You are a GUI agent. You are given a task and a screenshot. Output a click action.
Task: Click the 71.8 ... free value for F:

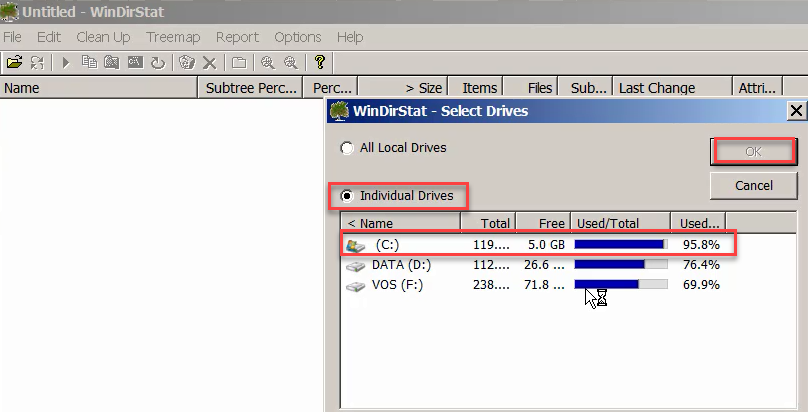click(x=544, y=285)
